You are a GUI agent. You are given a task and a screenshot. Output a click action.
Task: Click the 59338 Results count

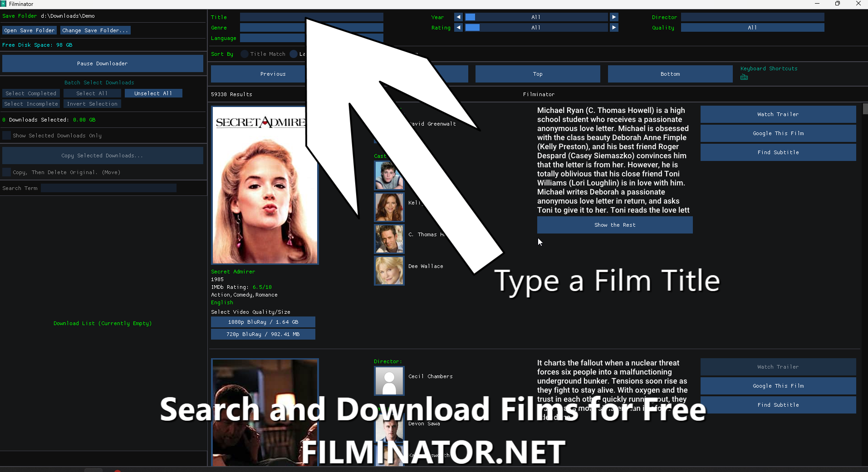point(231,94)
